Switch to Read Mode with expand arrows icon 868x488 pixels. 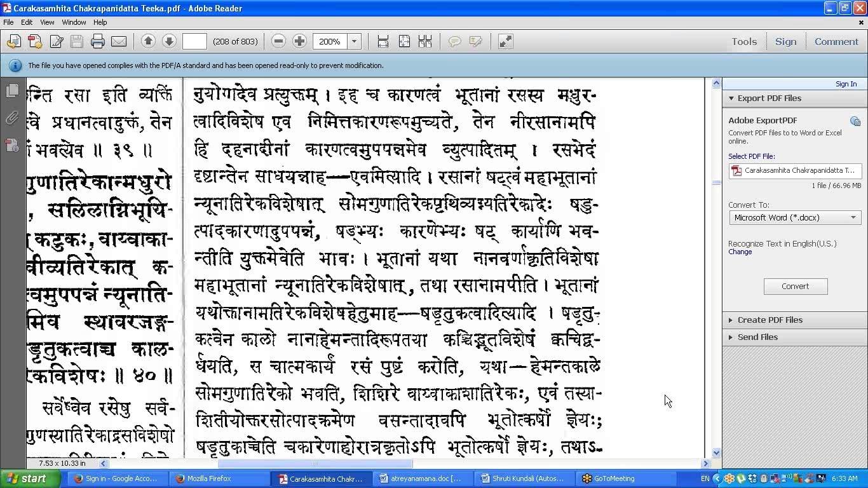[505, 41]
